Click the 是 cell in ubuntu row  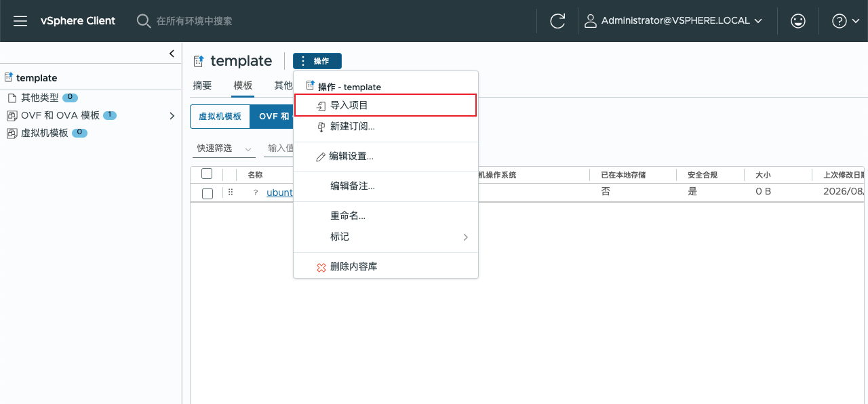point(692,192)
